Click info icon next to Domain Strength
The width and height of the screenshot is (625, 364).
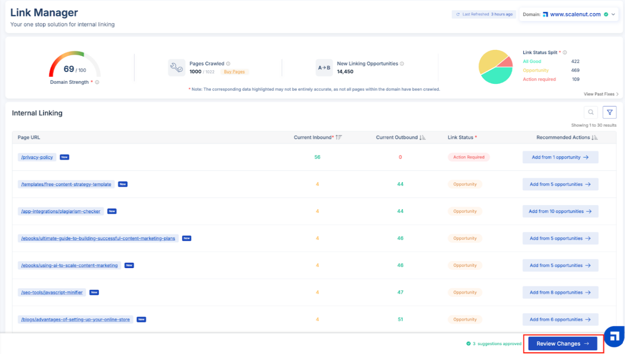pyautogui.click(x=97, y=82)
